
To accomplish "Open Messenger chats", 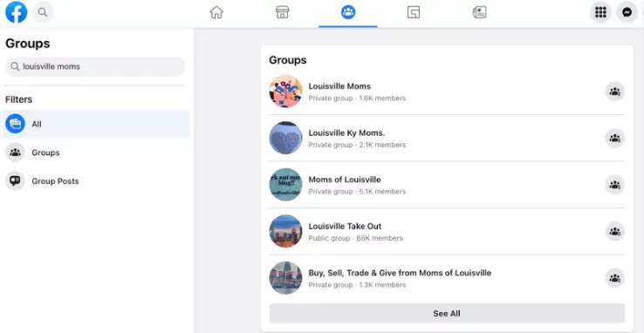I will point(627,12).
